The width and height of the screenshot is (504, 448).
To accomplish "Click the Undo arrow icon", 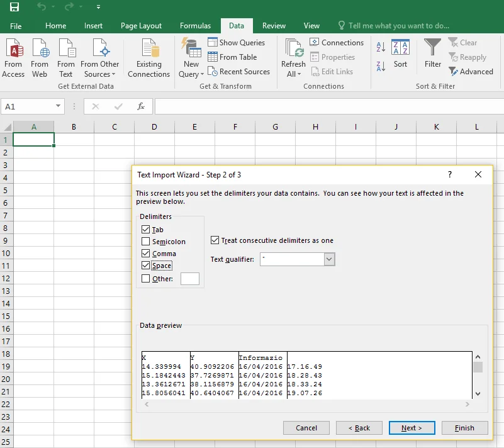I will (42, 6).
